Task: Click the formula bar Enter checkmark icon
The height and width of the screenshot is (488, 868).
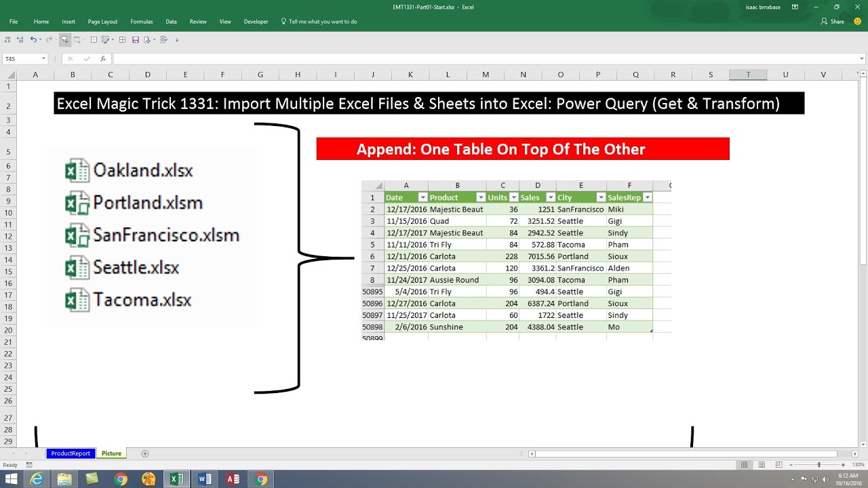Action: pyautogui.click(x=86, y=59)
